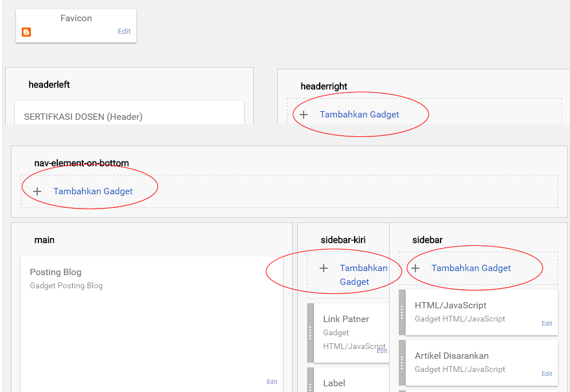Click the plus icon in headerright section

point(304,115)
